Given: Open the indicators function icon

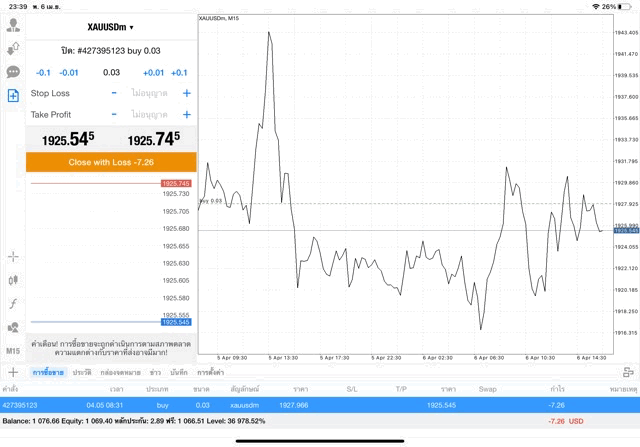Looking at the screenshot, I should pos(13,304).
